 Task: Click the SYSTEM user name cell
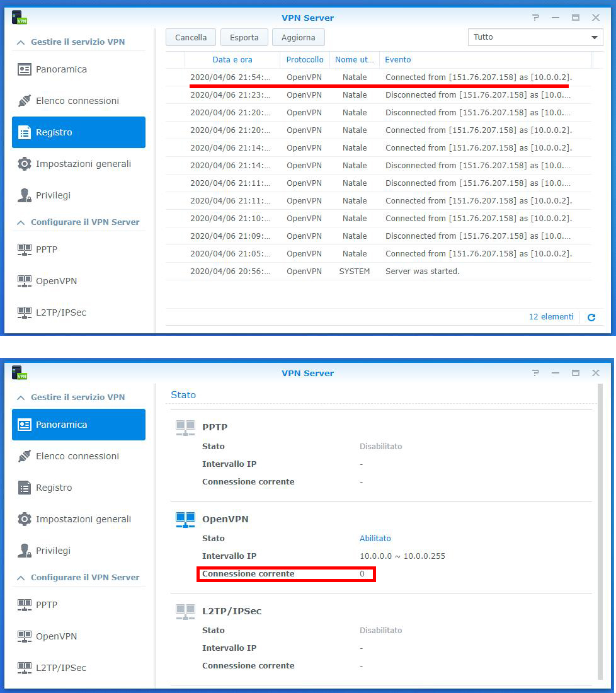355,272
